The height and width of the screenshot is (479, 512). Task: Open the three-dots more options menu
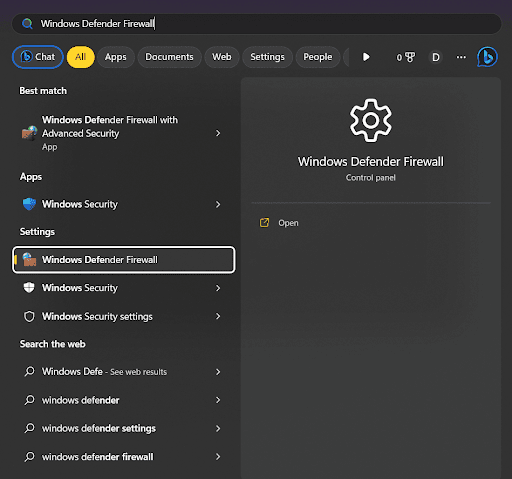(461, 57)
